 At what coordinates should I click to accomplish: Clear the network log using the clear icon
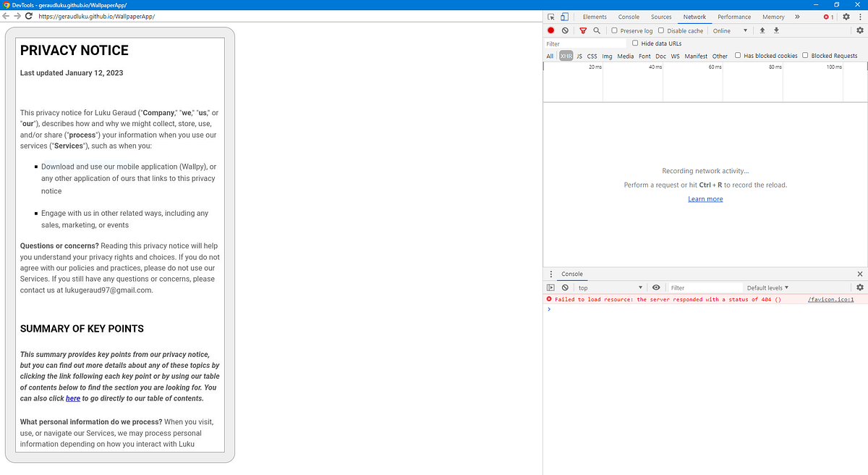(565, 30)
